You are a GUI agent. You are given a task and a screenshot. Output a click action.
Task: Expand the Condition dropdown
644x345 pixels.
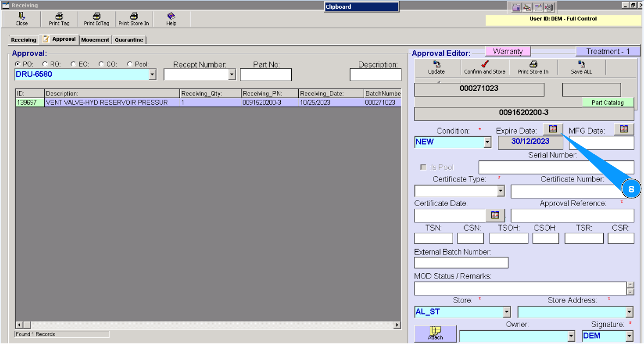(x=487, y=142)
